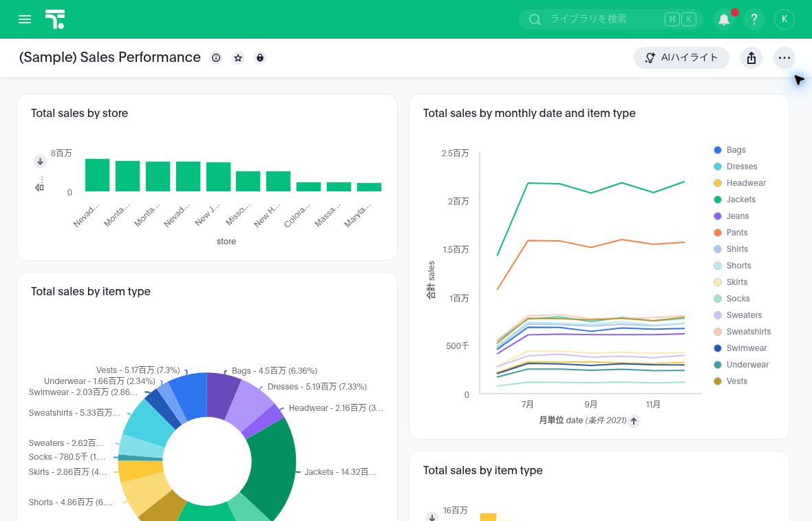Viewport: 812px width, 521px height.
Task: Click the Pants orange line in chart
Action: coord(590,246)
